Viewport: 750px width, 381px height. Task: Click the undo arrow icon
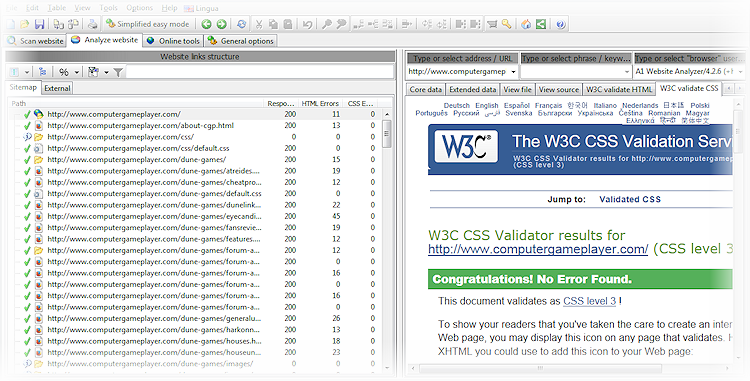click(308, 24)
